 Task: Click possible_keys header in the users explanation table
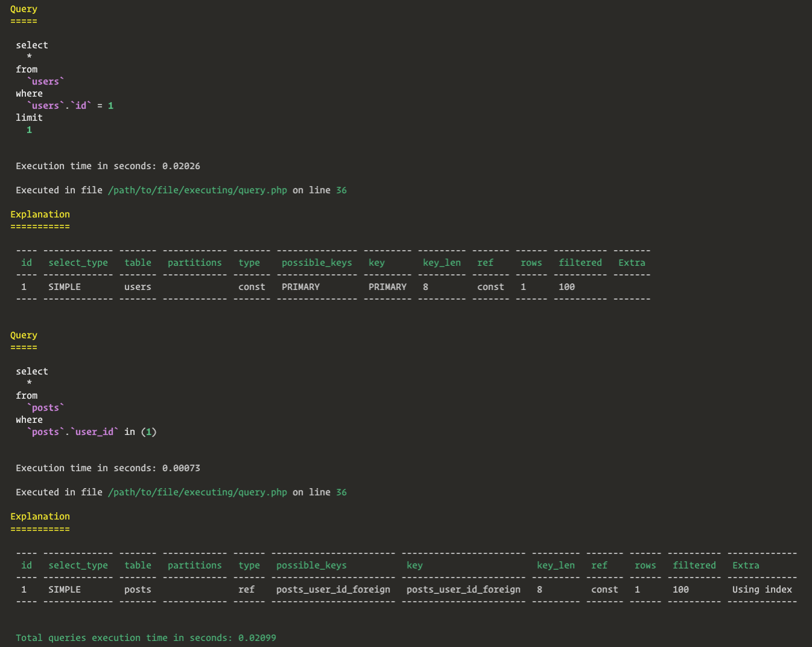click(x=316, y=263)
